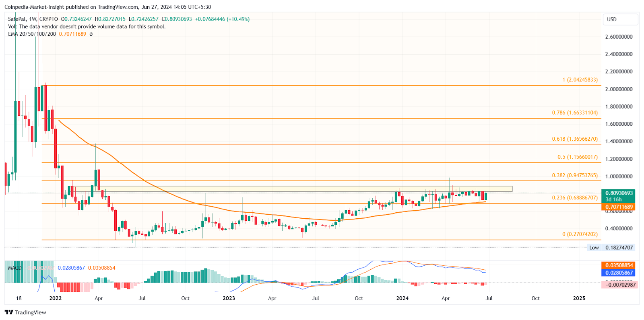Click the yellow resistance zone rectangle
This screenshot has width=644, height=320.
point(292,189)
